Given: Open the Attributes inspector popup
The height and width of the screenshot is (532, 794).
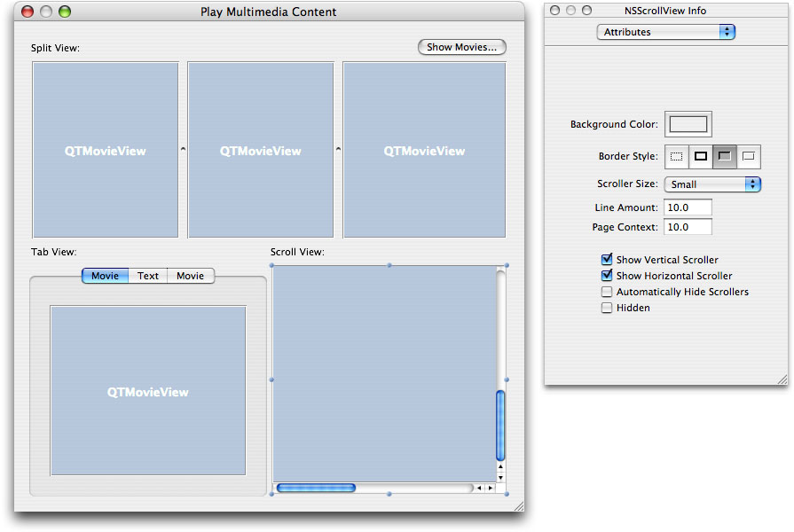Looking at the screenshot, I should tap(665, 31).
